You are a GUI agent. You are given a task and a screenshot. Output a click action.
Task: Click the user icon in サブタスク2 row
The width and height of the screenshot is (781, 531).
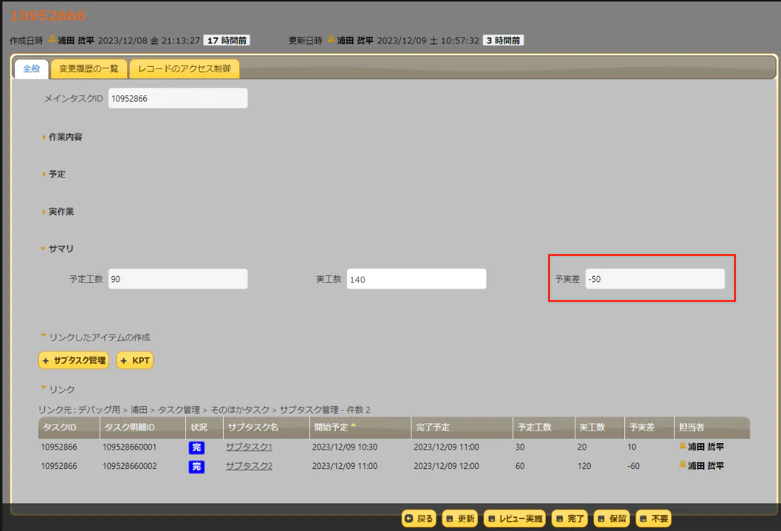tap(682, 464)
